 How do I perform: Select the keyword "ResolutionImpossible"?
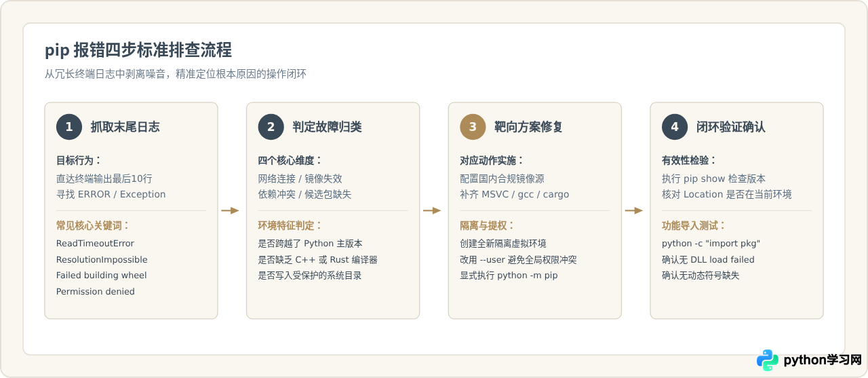[x=102, y=259]
